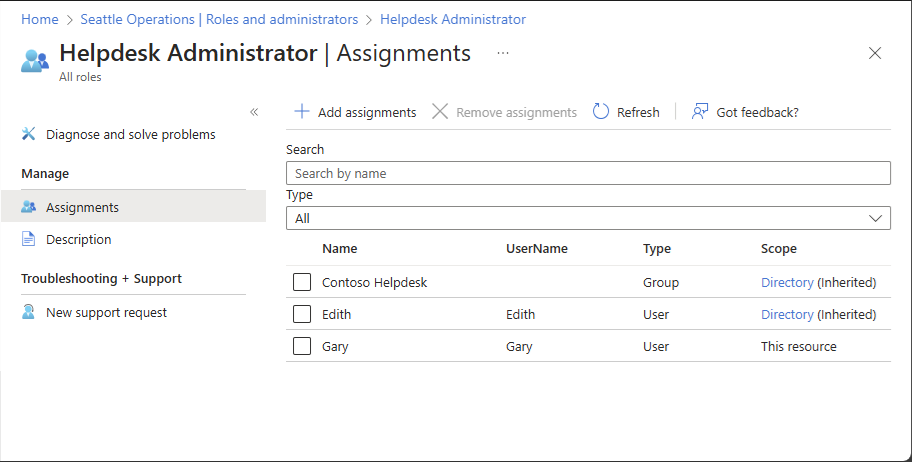This screenshot has height=462, width=912.
Task: Click the Refresh circular arrow icon
Action: (x=601, y=112)
